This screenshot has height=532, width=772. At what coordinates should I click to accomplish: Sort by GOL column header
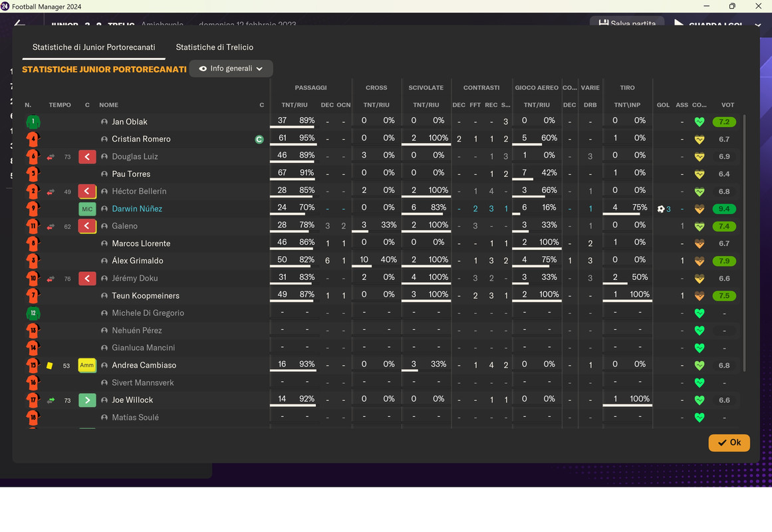point(663,105)
